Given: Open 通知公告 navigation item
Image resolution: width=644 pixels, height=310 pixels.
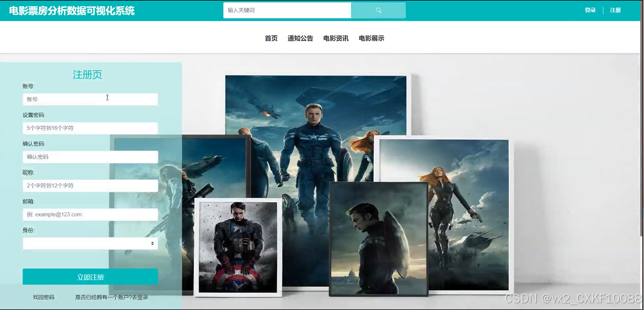Looking at the screenshot, I should (x=300, y=38).
